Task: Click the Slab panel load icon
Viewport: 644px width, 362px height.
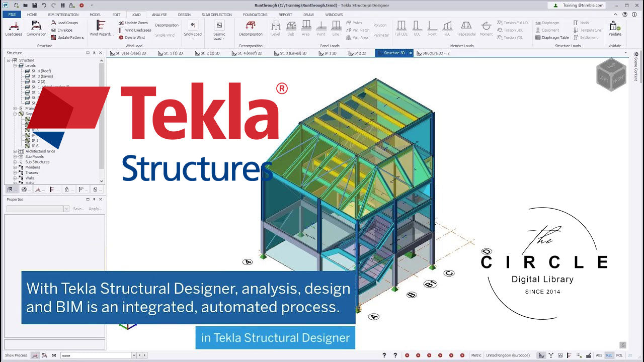Action: (291, 26)
